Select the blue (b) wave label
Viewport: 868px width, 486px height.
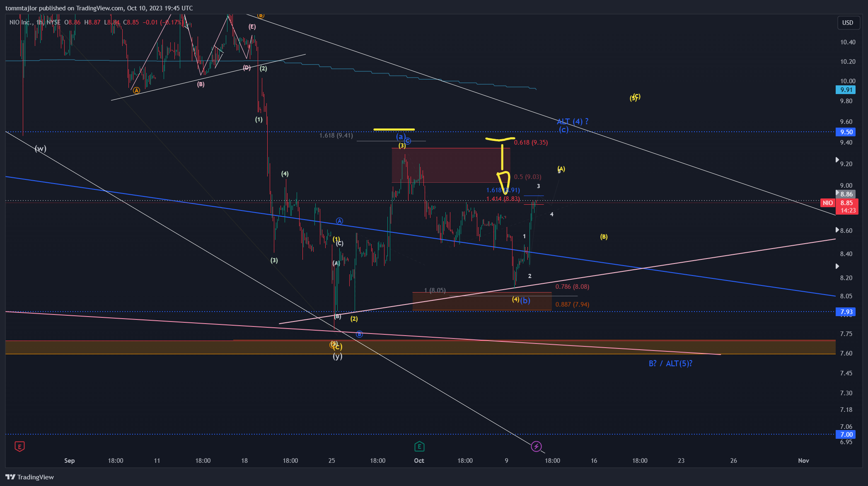[x=525, y=300]
